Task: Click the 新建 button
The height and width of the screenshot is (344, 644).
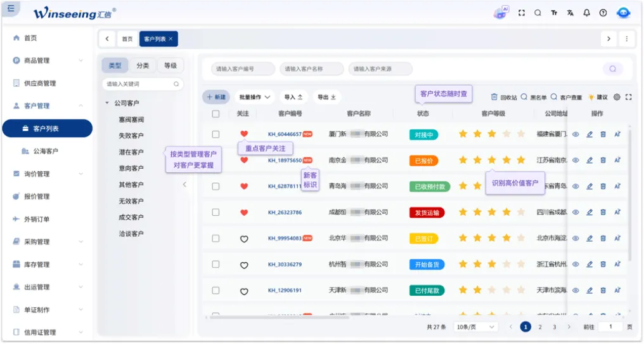Action: (x=216, y=97)
